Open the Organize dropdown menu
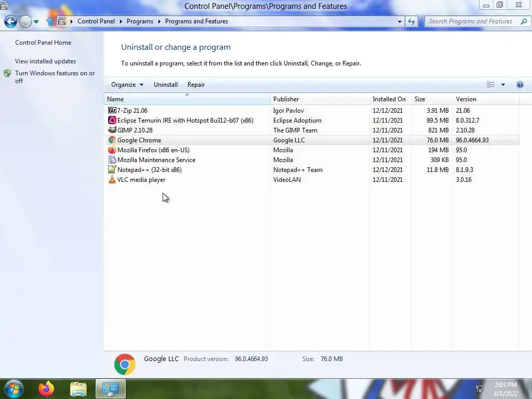 (x=127, y=85)
